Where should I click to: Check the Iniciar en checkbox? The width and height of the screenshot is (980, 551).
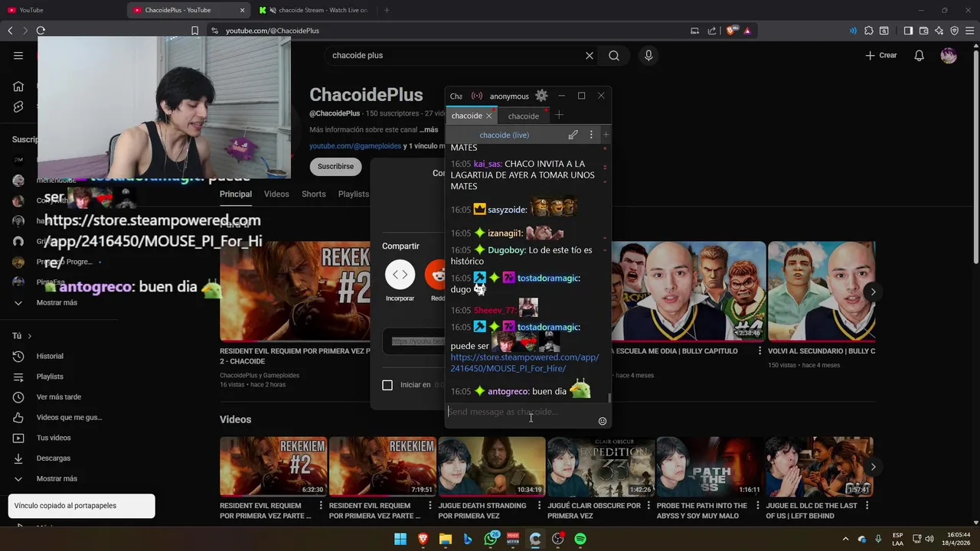[387, 385]
